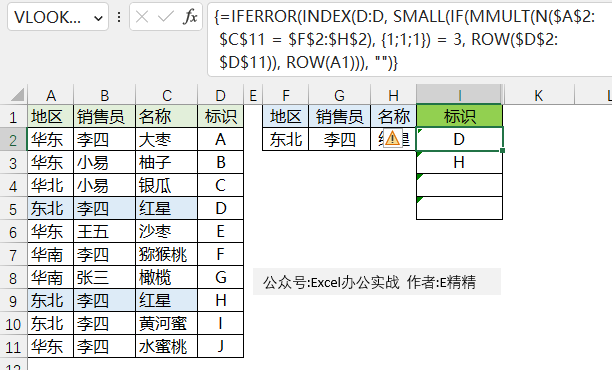Click the three-dot handle beside the name box
Screen dimensions: 612x370
pyautogui.click(x=119, y=17)
